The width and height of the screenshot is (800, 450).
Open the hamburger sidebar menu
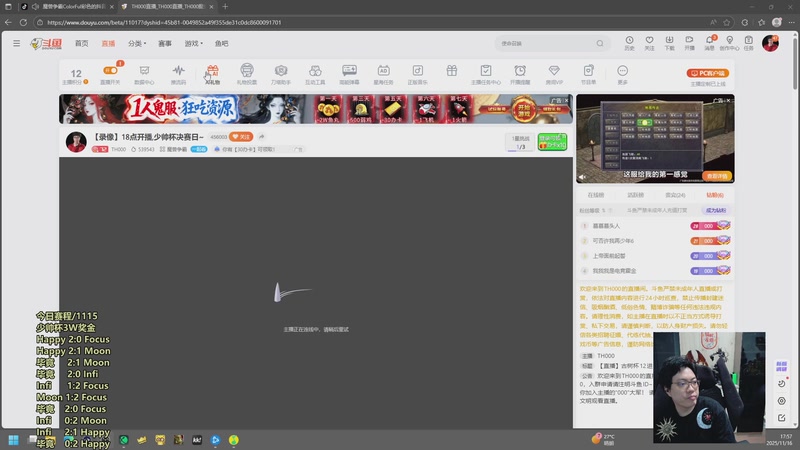(16, 43)
